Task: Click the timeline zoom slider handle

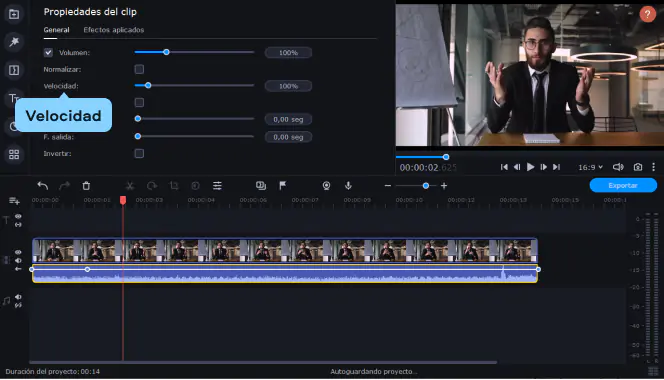Action: [426, 186]
